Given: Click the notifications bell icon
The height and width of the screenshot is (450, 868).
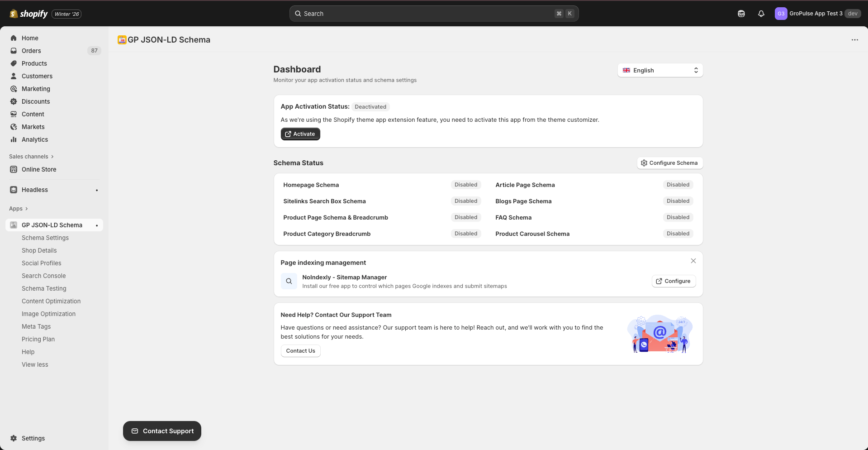Looking at the screenshot, I should click(x=761, y=14).
